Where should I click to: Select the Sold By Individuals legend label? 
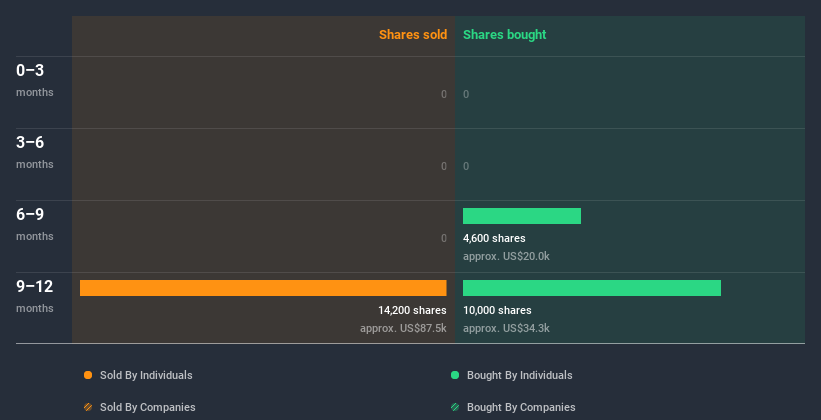pos(146,375)
